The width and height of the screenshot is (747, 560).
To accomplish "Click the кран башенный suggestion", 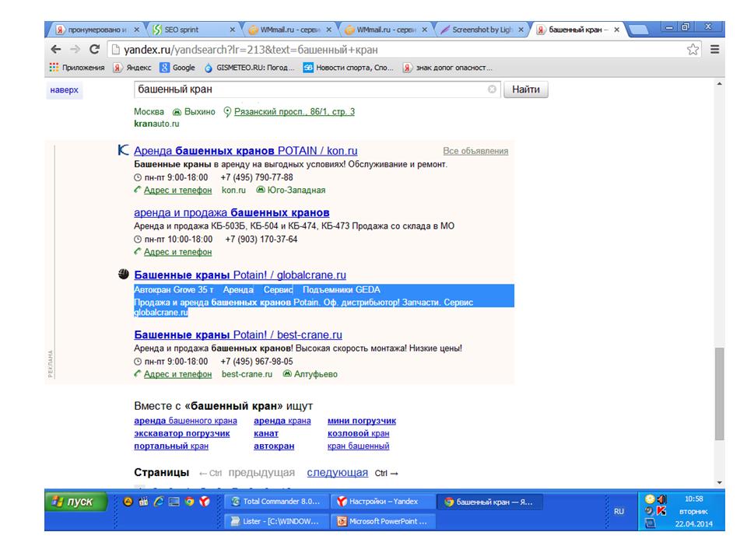I will [358, 446].
